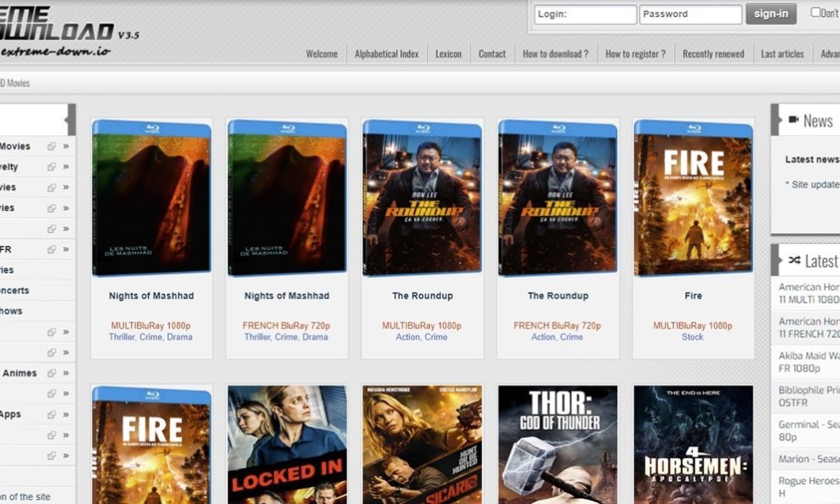Open American Horror 11 MULTI 1080p entry
This screenshot has height=504, width=840.
pos(809,293)
